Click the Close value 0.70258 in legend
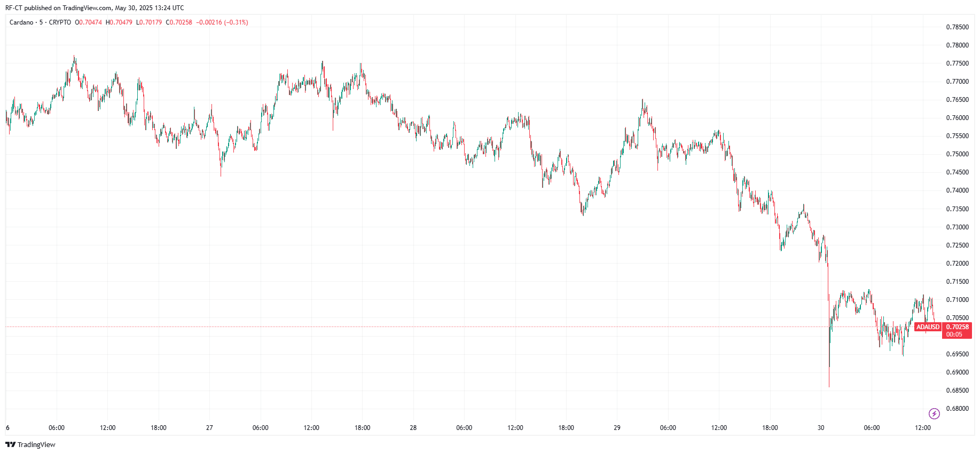The image size is (980, 454). [x=181, y=22]
